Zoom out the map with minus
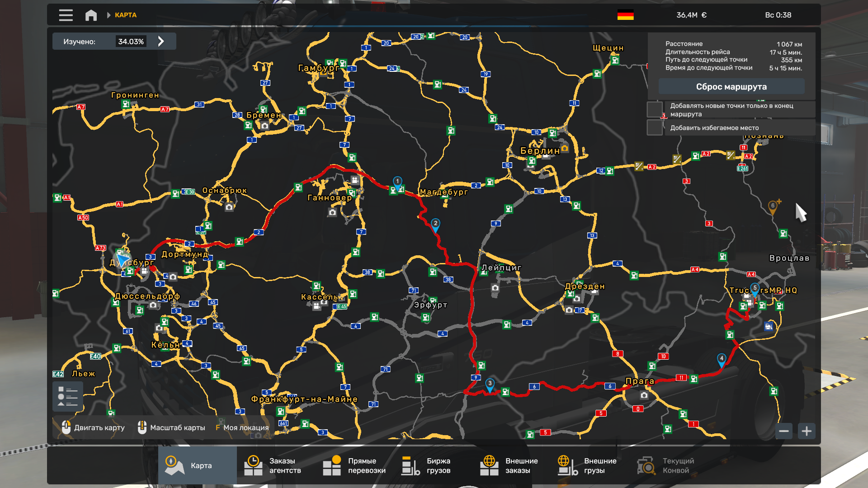This screenshot has width=868, height=488. click(784, 431)
